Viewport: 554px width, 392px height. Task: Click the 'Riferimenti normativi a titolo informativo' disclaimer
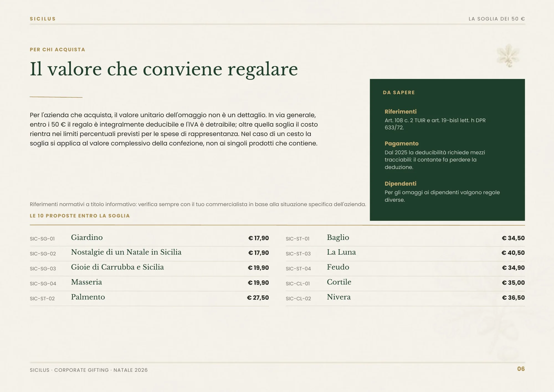[198, 204]
